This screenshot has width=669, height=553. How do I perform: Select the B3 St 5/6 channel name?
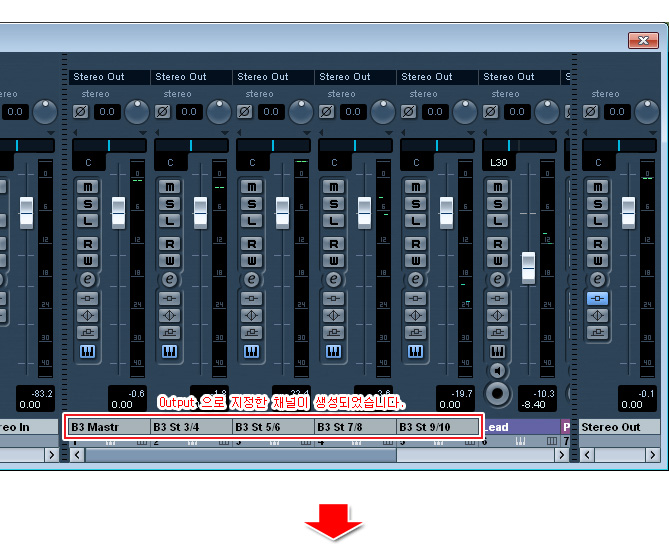(x=273, y=427)
